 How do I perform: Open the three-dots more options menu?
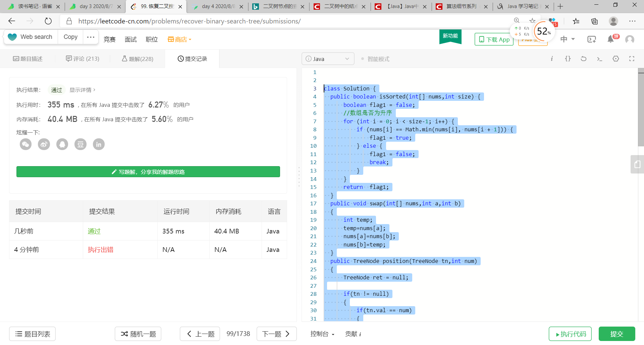(x=91, y=37)
